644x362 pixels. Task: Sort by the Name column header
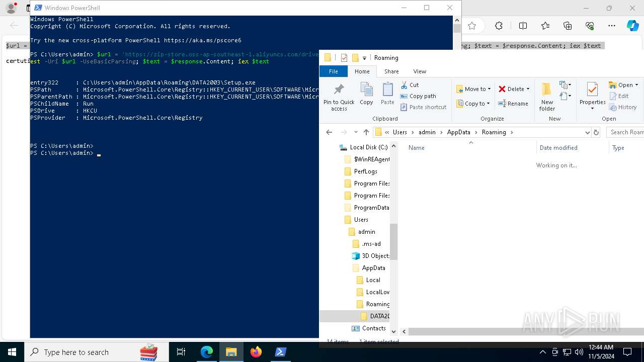pos(417,148)
